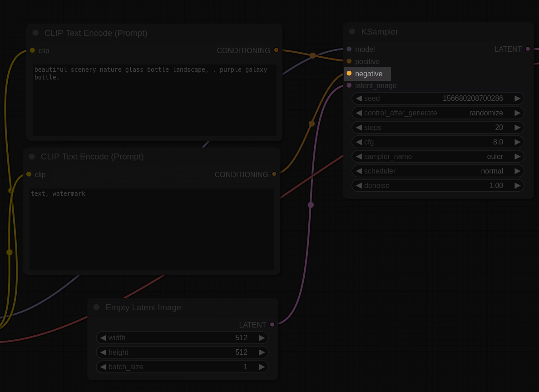Click the midpoint dot on the negative conditioning wire
Viewport: 539px width, 392px height.
[x=312, y=124]
